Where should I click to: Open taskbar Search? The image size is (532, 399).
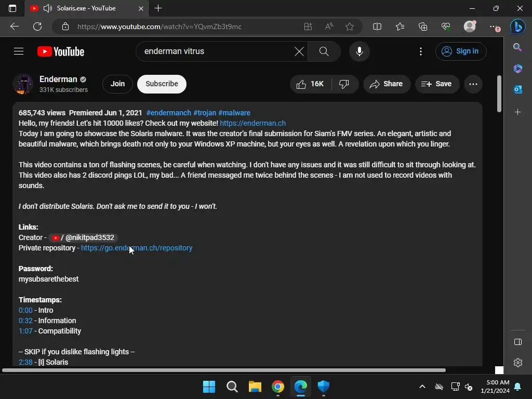(x=232, y=387)
